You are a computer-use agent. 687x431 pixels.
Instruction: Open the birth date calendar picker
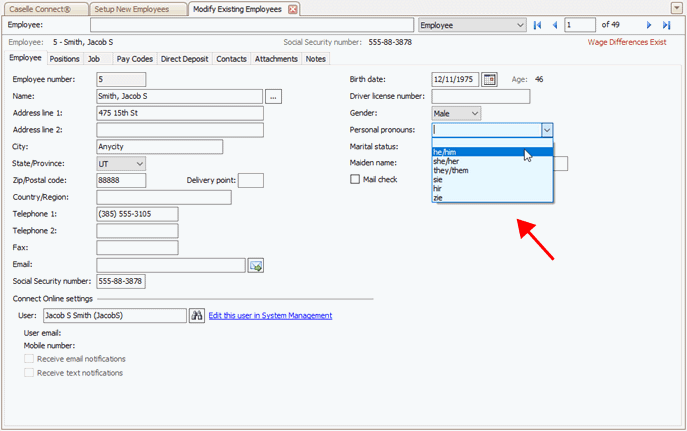point(489,79)
